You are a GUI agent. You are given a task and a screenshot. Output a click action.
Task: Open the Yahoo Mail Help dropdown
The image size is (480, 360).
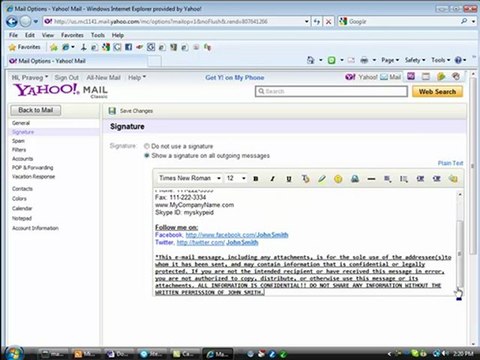[x=137, y=78]
